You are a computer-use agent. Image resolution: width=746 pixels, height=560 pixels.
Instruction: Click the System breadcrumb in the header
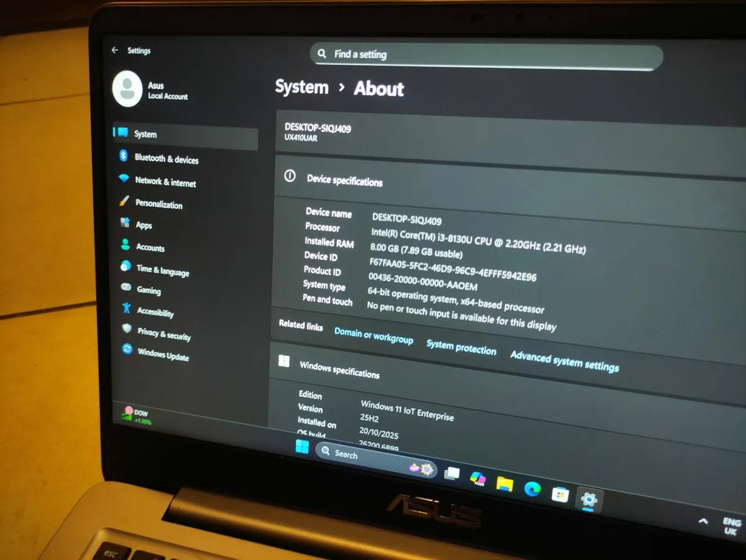coord(302,87)
